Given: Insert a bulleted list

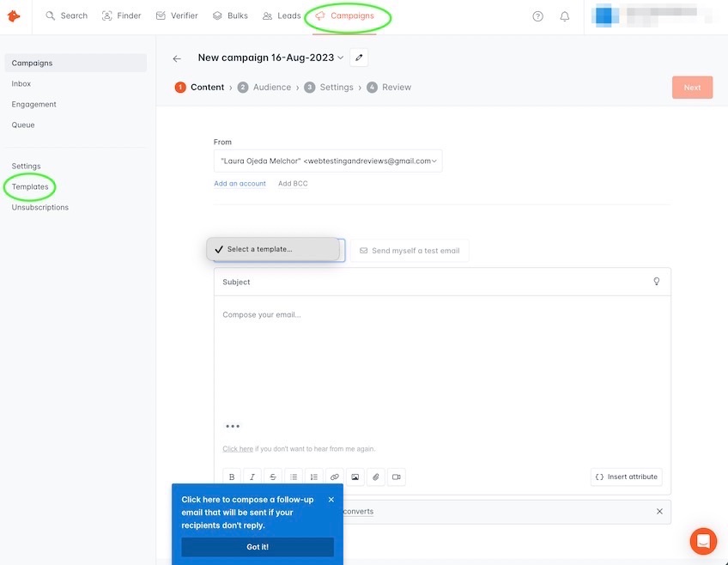Looking at the screenshot, I should 294,477.
